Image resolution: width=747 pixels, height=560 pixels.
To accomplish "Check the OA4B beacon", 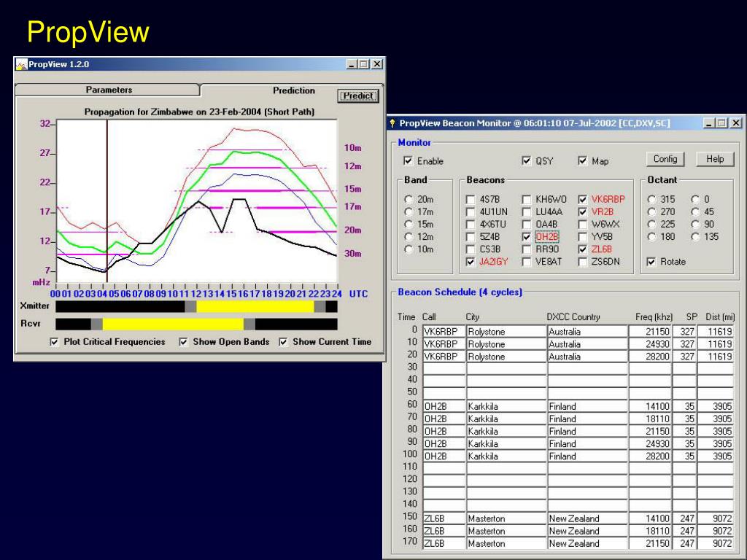I will pos(527,225).
